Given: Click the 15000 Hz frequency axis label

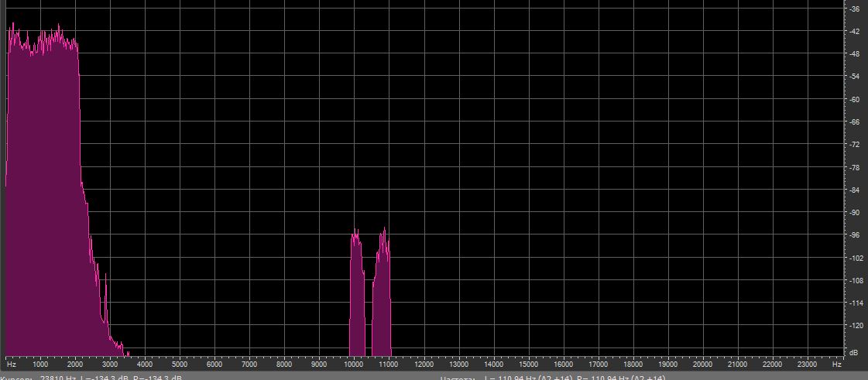Looking at the screenshot, I should coord(528,365).
